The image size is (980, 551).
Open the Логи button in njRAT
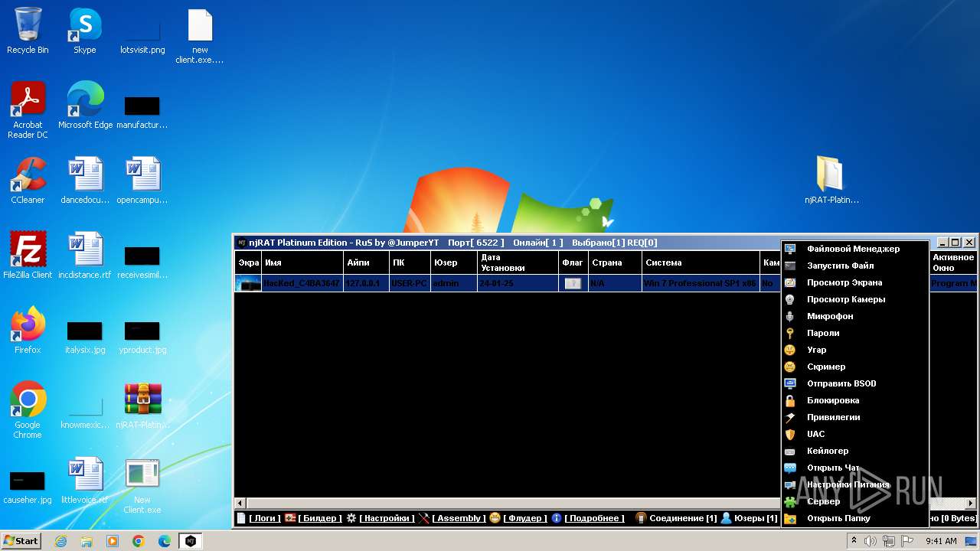tap(259, 518)
